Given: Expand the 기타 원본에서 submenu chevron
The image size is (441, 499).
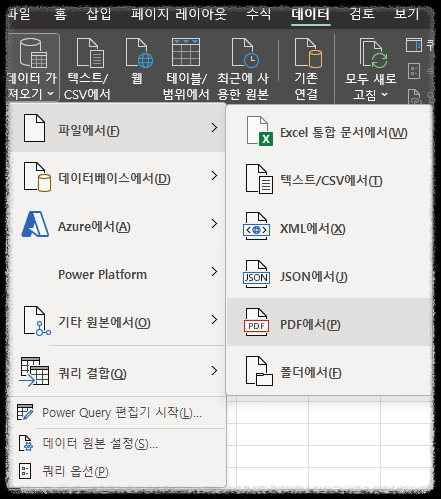Looking at the screenshot, I should 214,320.
